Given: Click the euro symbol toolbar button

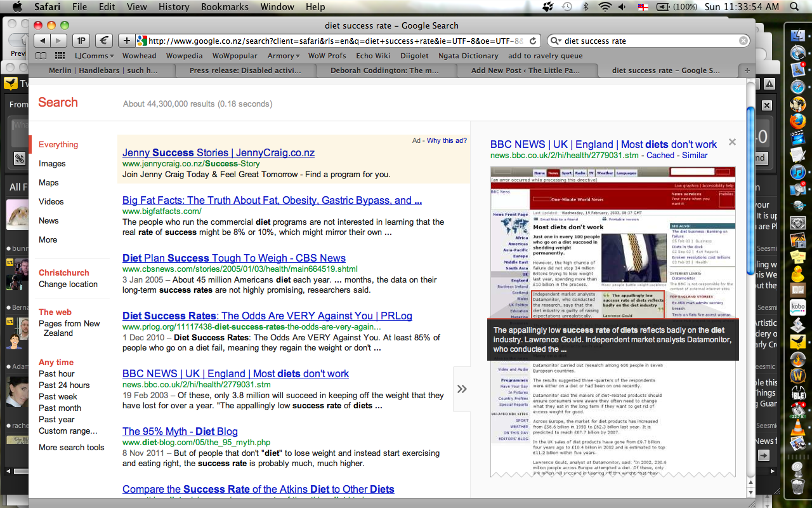Looking at the screenshot, I should pos(105,41).
